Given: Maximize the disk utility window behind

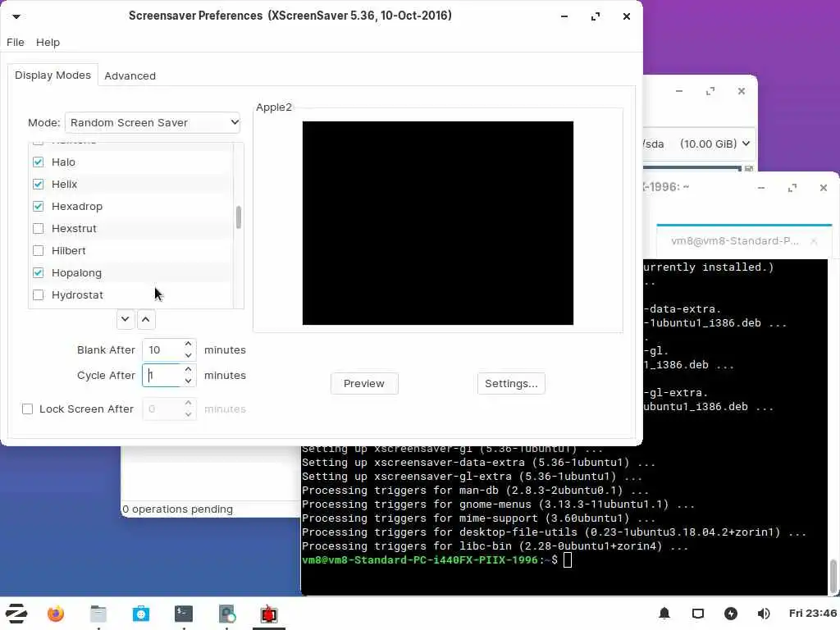Looking at the screenshot, I should pos(710,91).
